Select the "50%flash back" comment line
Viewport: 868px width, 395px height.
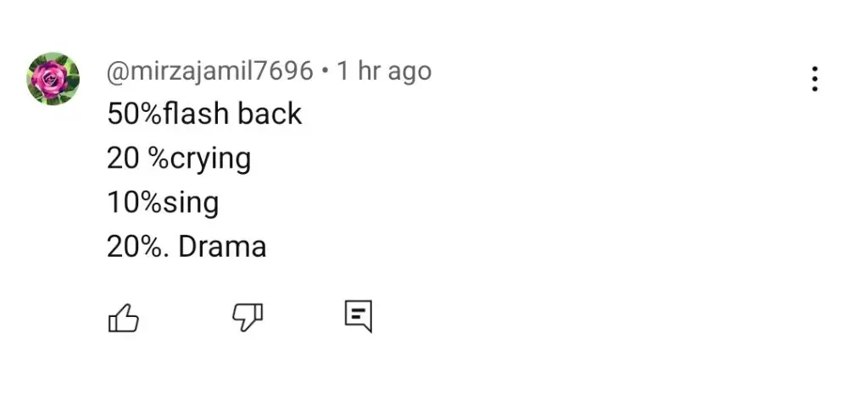(x=204, y=114)
